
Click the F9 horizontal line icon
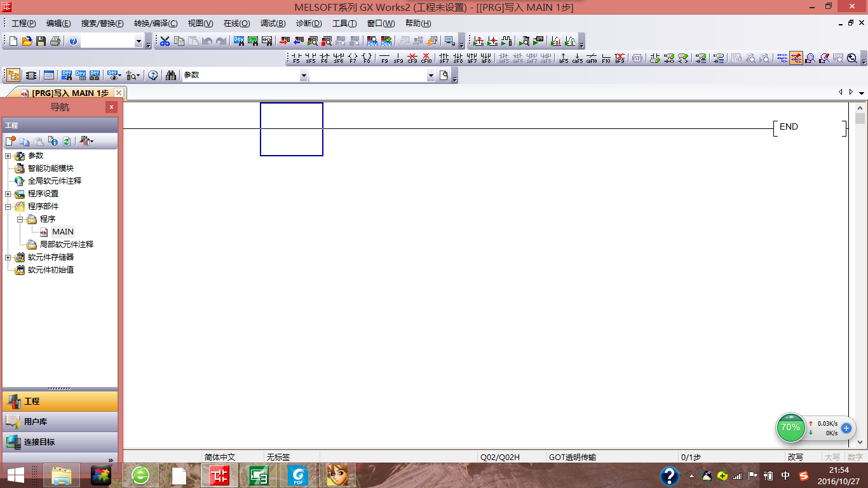(384, 58)
